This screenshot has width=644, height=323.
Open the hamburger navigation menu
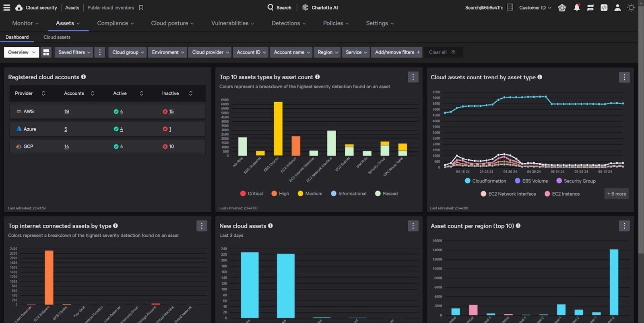point(7,8)
